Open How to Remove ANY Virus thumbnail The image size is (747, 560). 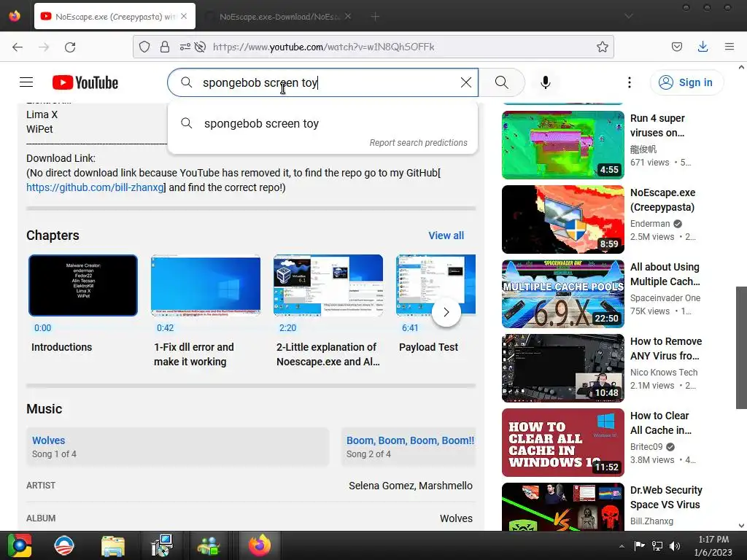tap(562, 368)
